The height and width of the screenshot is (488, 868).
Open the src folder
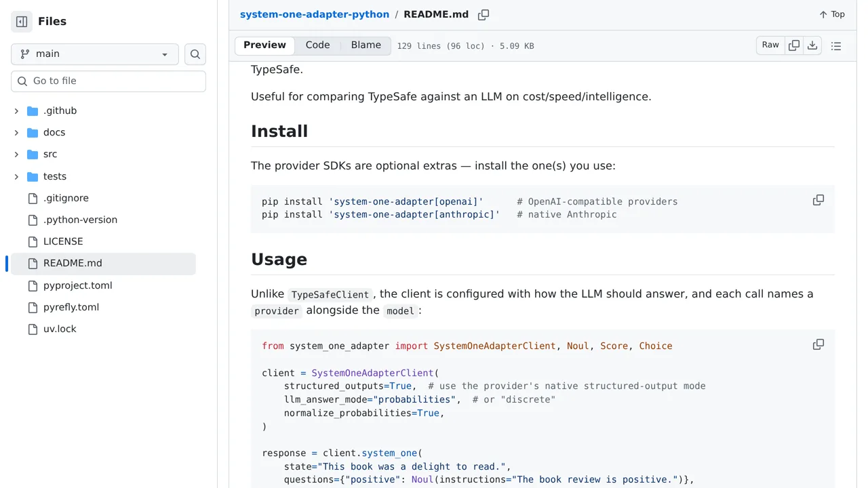[50, 155]
